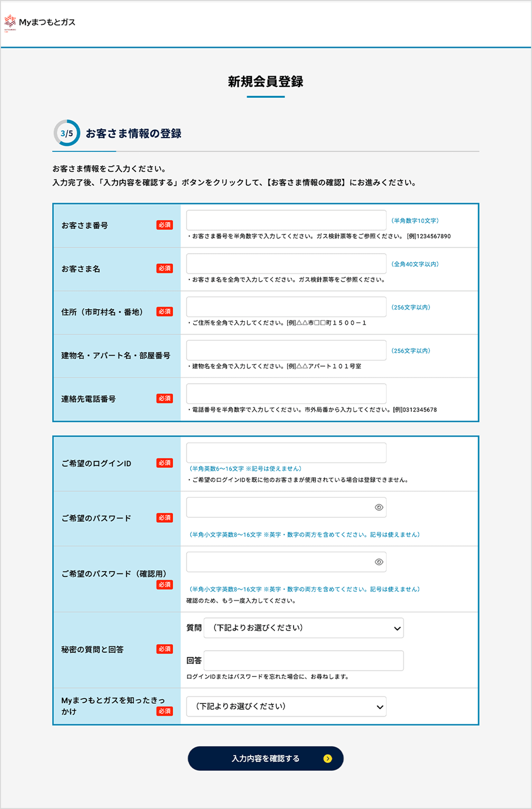The height and width of the screenshot is (809, 532).
Task: Click into the お客さま名 text box
Action: click(x=286, y=263)
